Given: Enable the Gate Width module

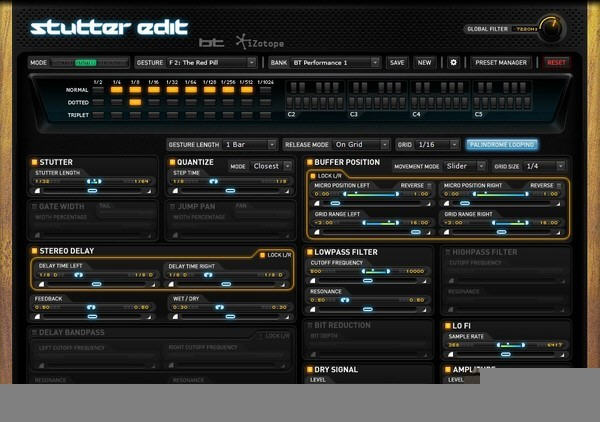Looking at the screenshot, I should click(34, 207).
